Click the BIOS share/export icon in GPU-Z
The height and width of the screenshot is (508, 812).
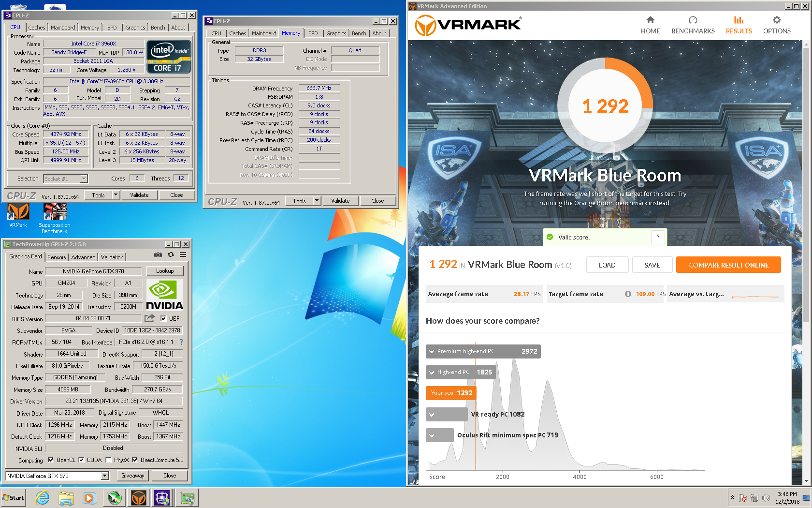pyautogui.click(x=150, y=318)
